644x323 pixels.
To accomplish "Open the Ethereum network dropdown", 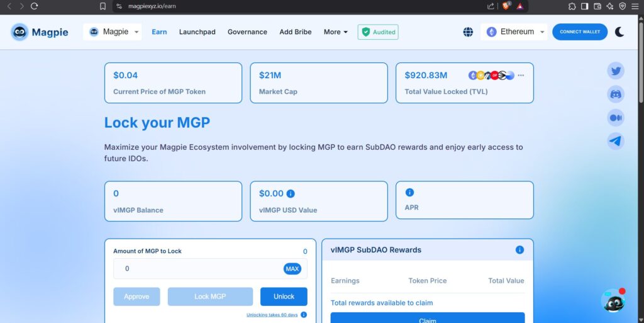I will [514, 32].
